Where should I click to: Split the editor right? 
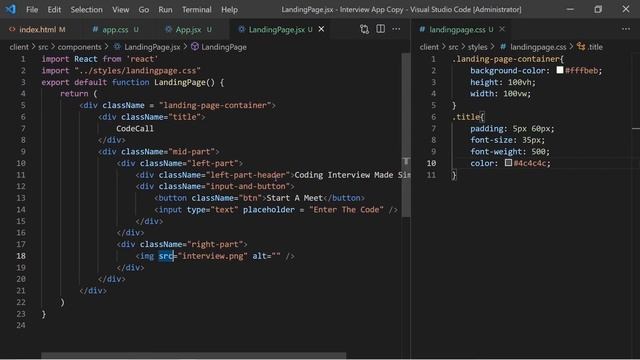[380, 29]
